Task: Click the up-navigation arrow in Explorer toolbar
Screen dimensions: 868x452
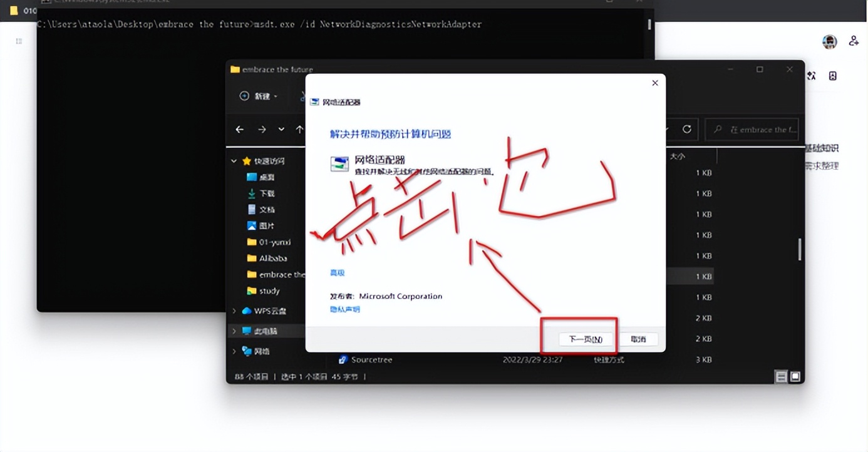Action: click(299, 129)
